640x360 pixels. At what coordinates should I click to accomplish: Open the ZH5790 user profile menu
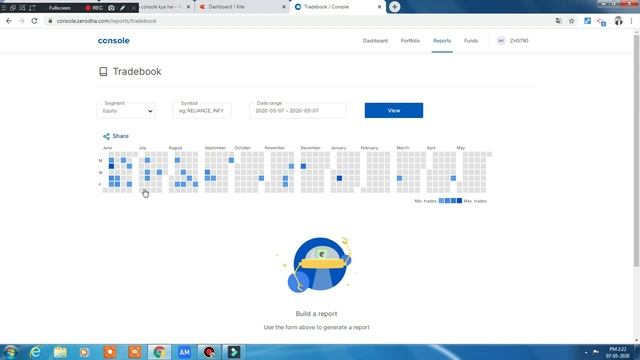[x=513, y=41]
